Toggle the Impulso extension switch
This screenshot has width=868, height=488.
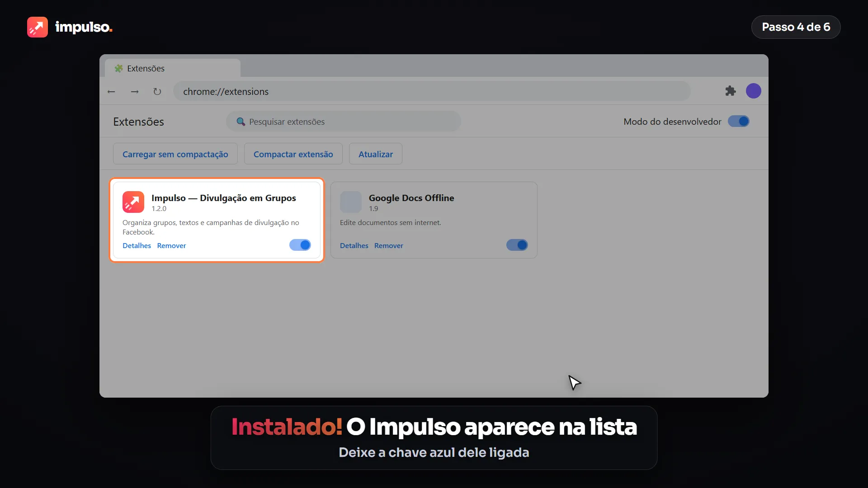300,245
